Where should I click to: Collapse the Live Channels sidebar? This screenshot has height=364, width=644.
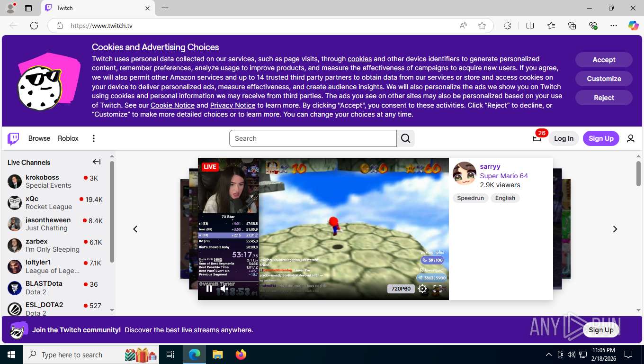coord(97,162)
